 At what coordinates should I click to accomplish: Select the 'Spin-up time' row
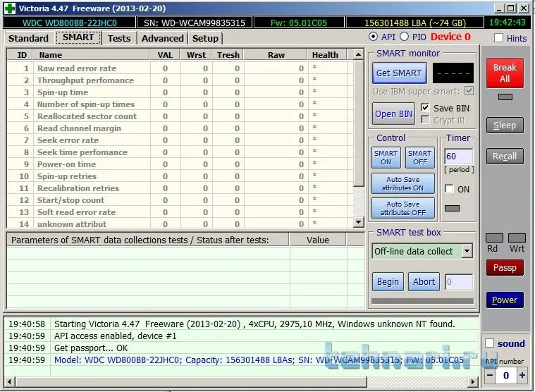(180, 92)
